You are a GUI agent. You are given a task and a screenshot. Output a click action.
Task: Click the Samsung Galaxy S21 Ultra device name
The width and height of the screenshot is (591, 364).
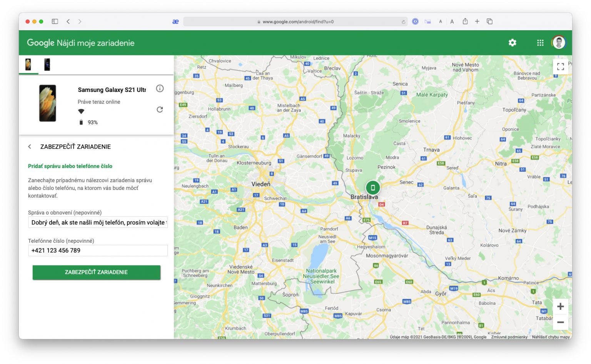[x=112, y=90]
